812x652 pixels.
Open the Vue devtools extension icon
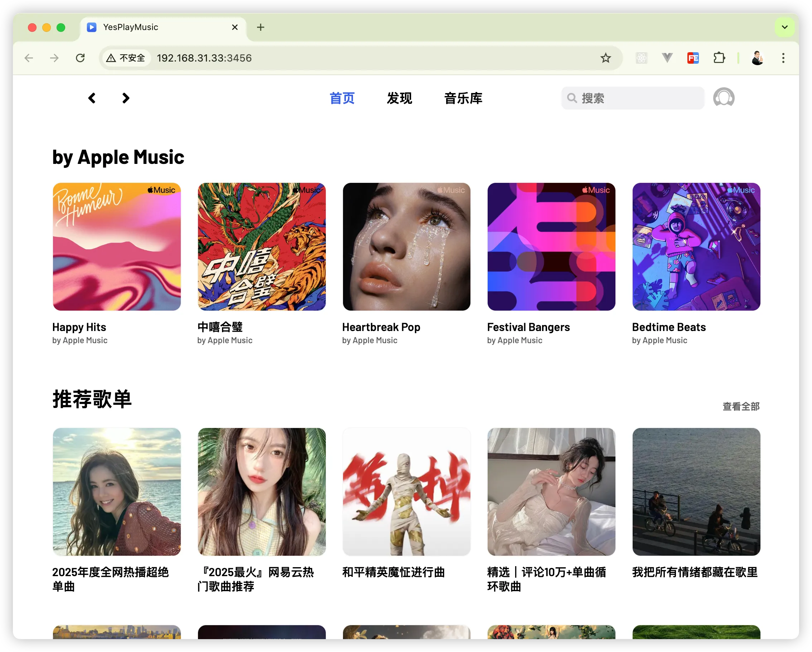click(x=667, y=58)
